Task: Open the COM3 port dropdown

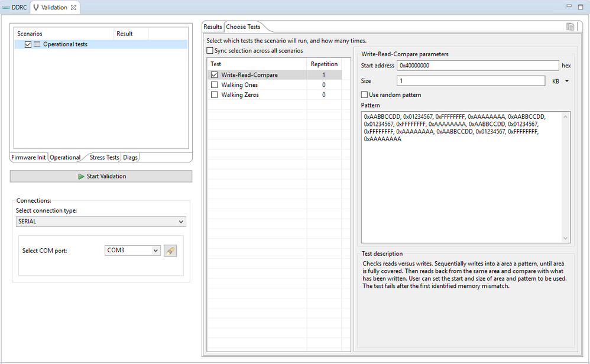Action: [x=132, y=251]
